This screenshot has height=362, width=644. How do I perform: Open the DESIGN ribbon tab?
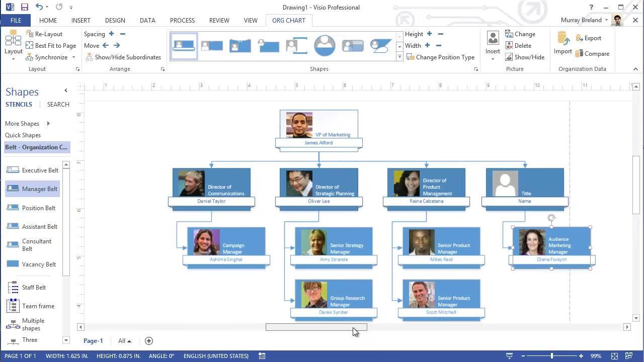(x=115, y=21)
